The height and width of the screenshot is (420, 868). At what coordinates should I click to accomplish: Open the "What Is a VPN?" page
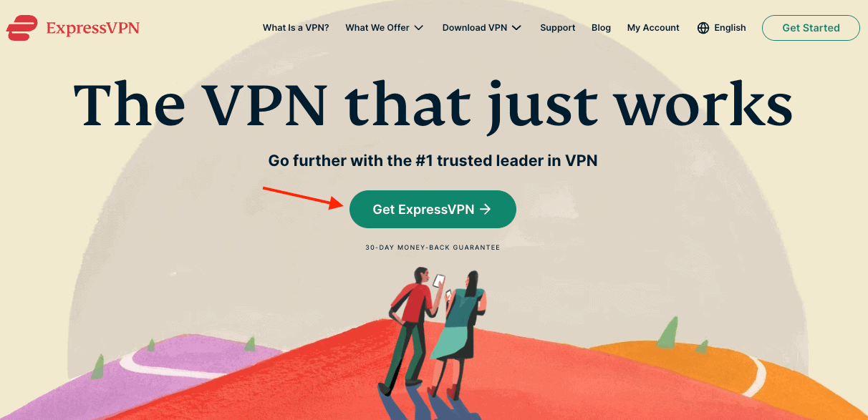click(x=296, y=28)
